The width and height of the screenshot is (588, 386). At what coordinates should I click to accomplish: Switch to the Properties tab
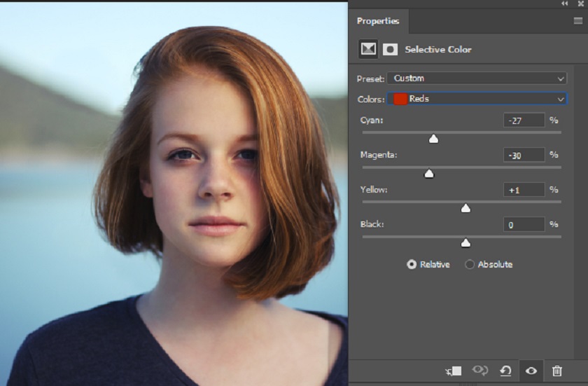(378, 21)
